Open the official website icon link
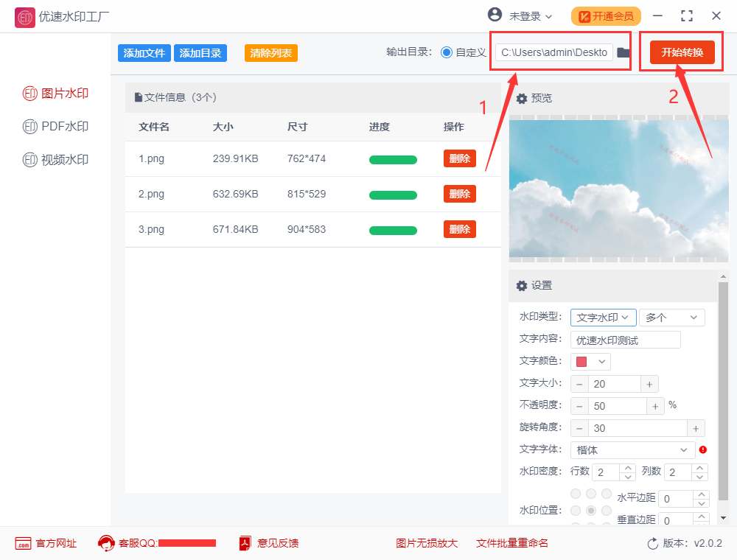737x560 pixels. [23, 544]
